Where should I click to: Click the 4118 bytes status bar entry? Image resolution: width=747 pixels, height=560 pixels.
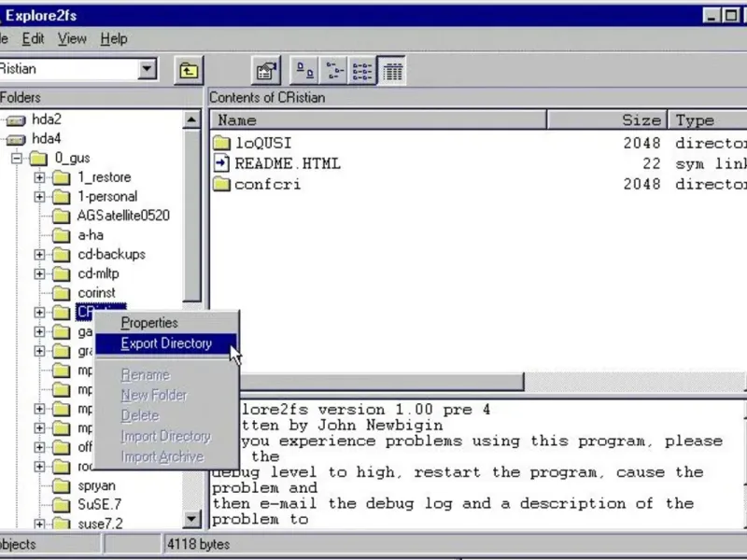click(198, 544)
